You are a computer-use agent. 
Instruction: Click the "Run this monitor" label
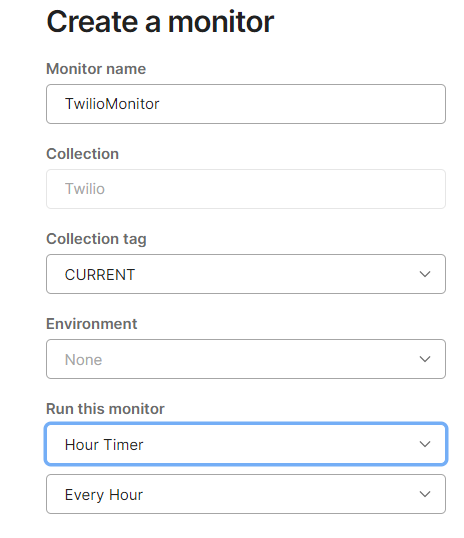[x=105, y=409]
